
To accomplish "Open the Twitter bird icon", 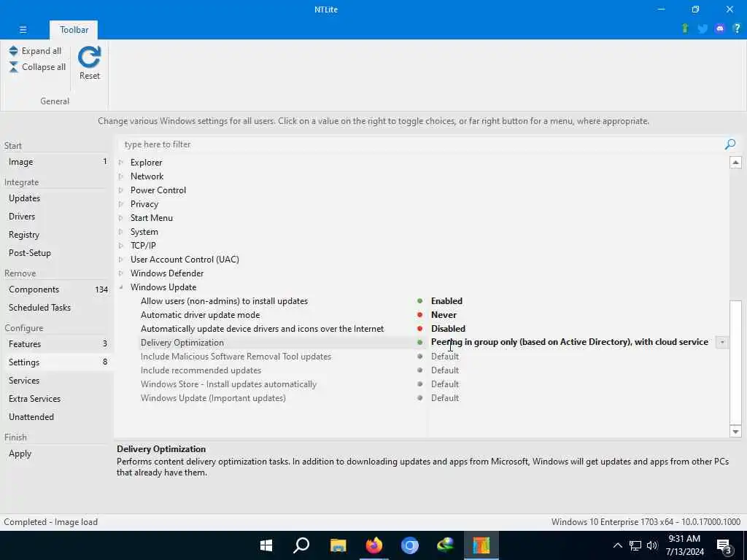I will pyautogui.click(x=703, y=29).
